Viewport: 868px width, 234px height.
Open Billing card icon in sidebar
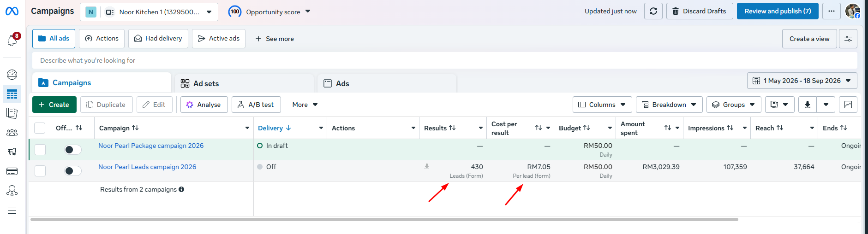click(x=12, y=171)
